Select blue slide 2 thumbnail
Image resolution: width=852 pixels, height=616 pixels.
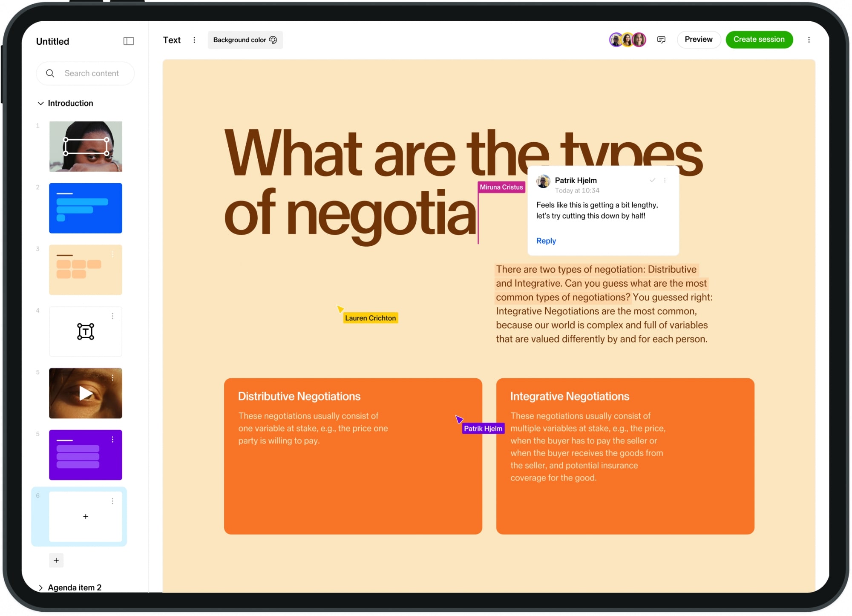[x=86, y=208]
